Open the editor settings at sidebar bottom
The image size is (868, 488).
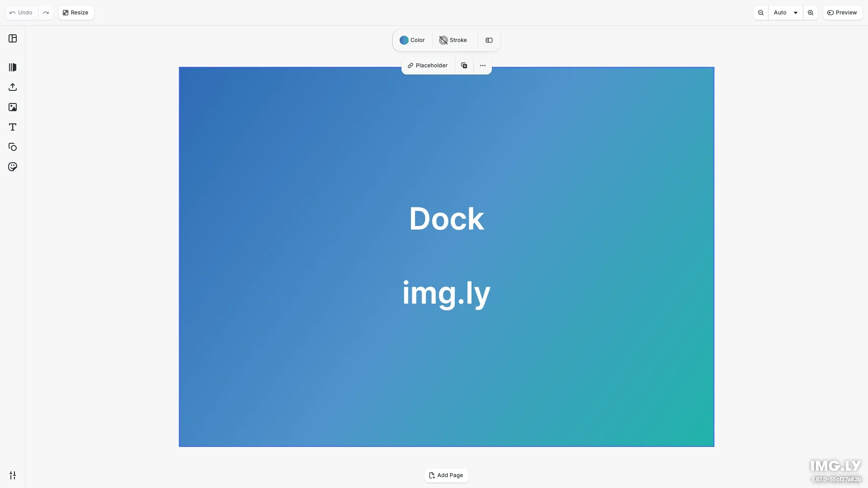12,475
